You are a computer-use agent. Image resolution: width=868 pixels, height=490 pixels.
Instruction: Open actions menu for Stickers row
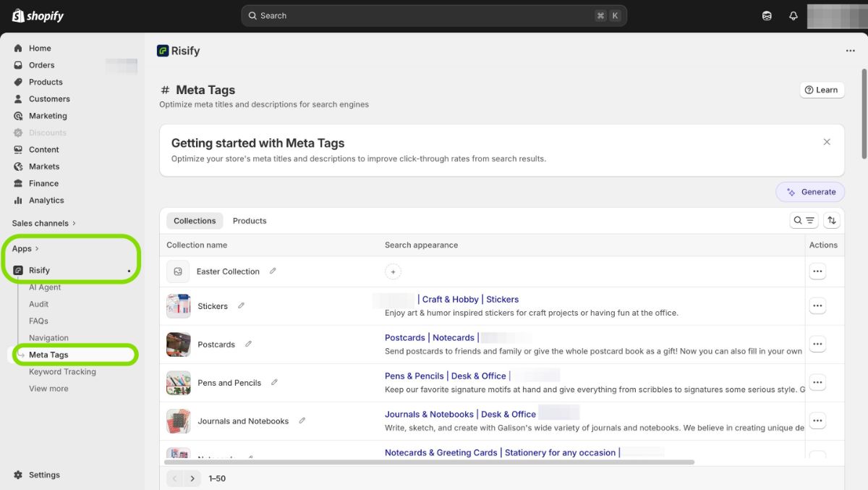tap(817, 306)
